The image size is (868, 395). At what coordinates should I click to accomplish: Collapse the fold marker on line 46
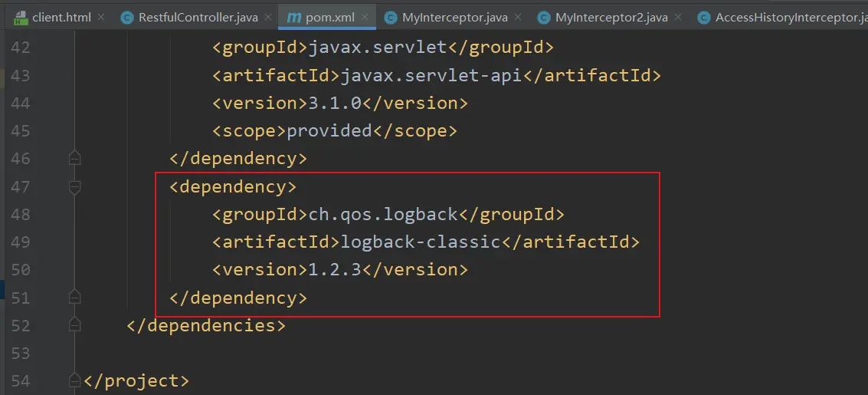click(x=75, y=159)
